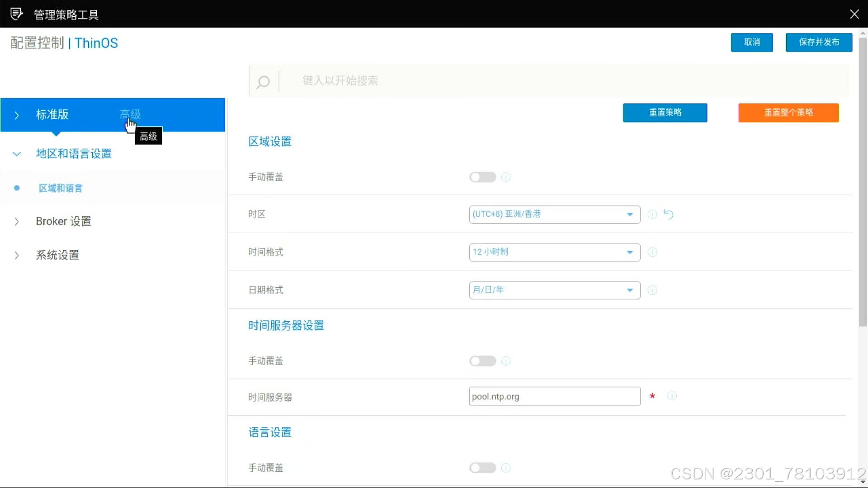
Task: Open the 时区 dropdown showing 亚洲/香港
Action: point(554,214)
